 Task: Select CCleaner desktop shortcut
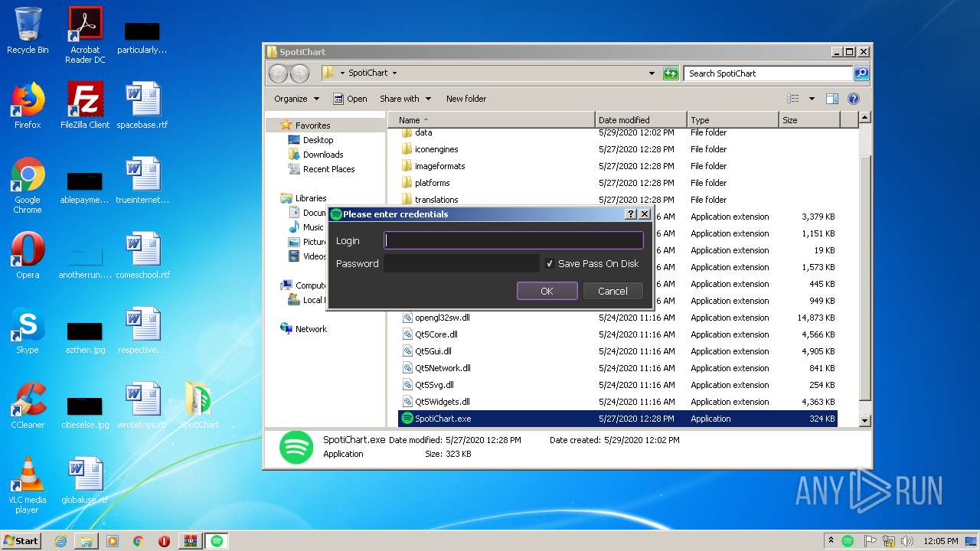click(28, 405)
